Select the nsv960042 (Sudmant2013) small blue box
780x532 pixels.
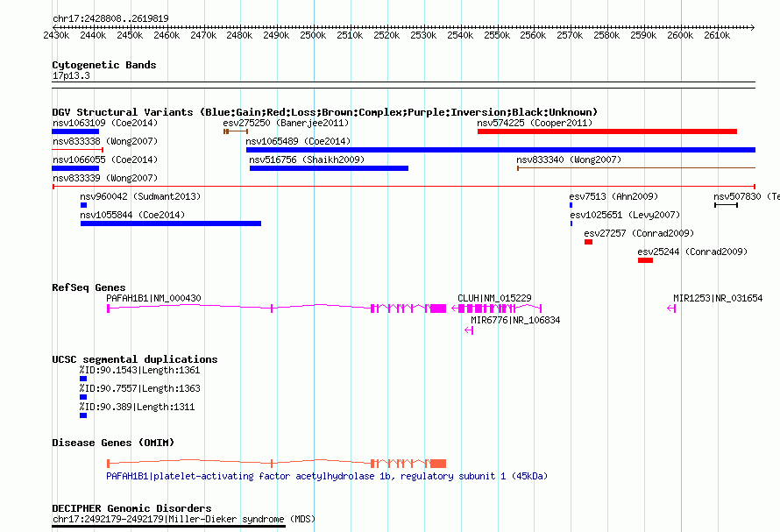click(83, 205)
